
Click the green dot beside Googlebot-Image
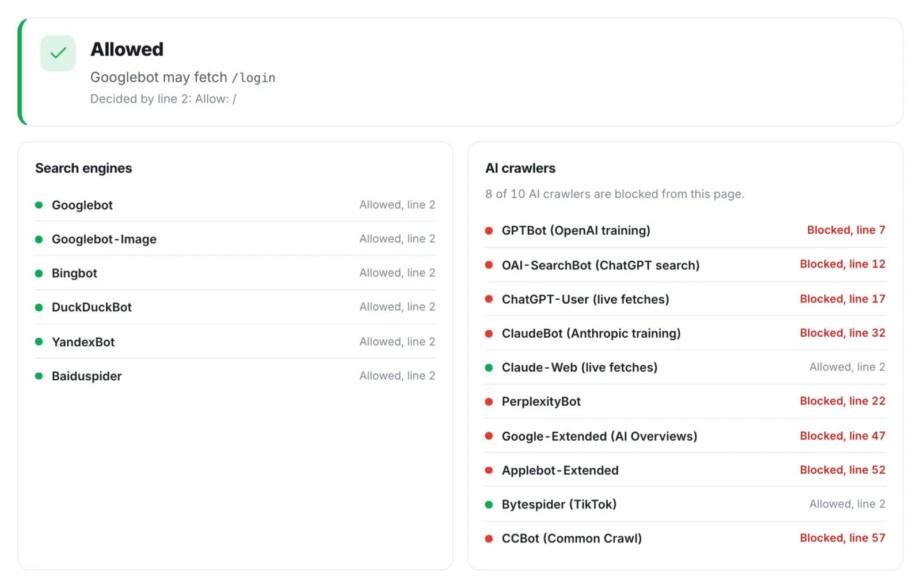coord(39,239)
